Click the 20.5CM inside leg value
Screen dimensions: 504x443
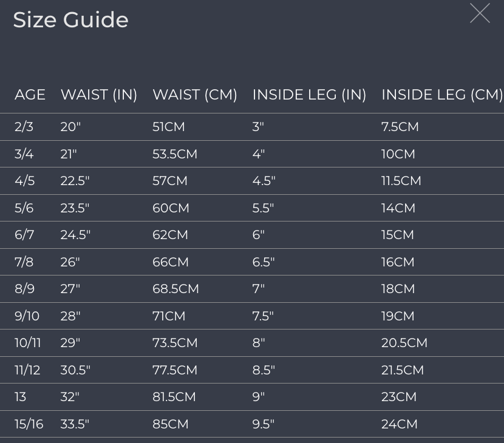(404, 342)
